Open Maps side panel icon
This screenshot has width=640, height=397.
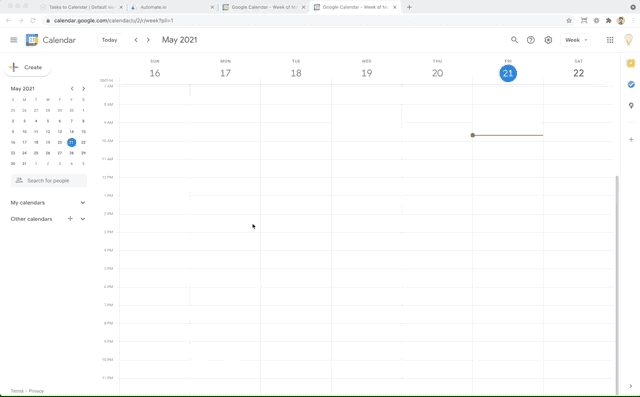(631, 106)
